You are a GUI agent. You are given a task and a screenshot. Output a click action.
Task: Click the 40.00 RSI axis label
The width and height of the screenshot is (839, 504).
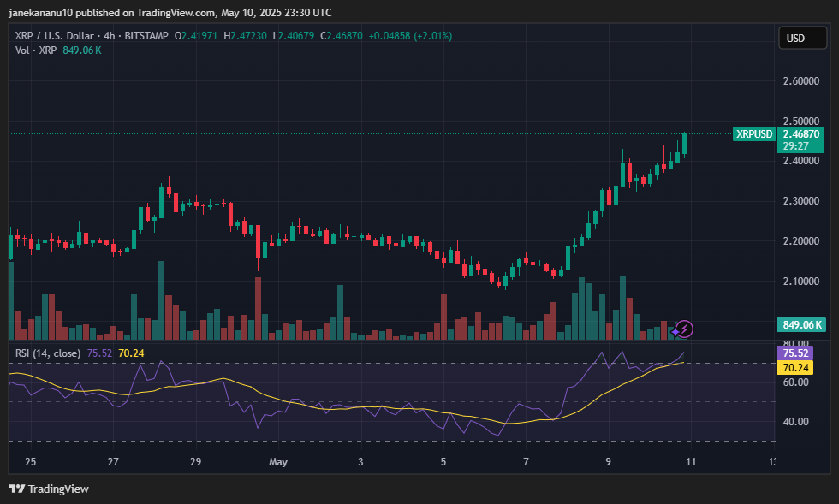click(795, 422)
